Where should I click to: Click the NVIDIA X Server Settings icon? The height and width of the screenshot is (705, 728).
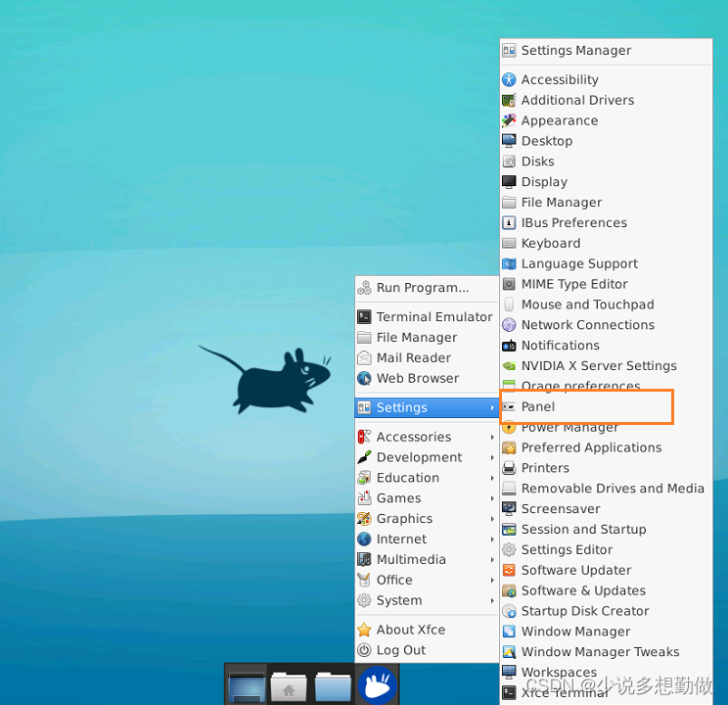509,366
